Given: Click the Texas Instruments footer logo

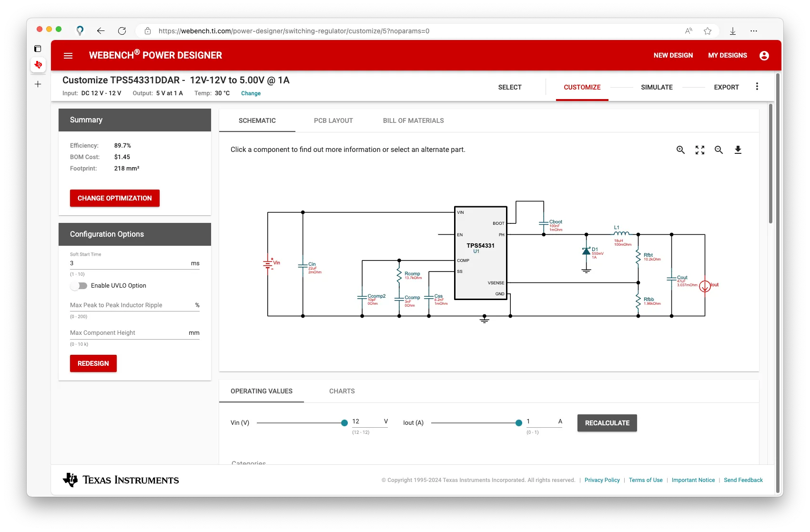Looking at the screenshot, I should click(x=121, y=480).
